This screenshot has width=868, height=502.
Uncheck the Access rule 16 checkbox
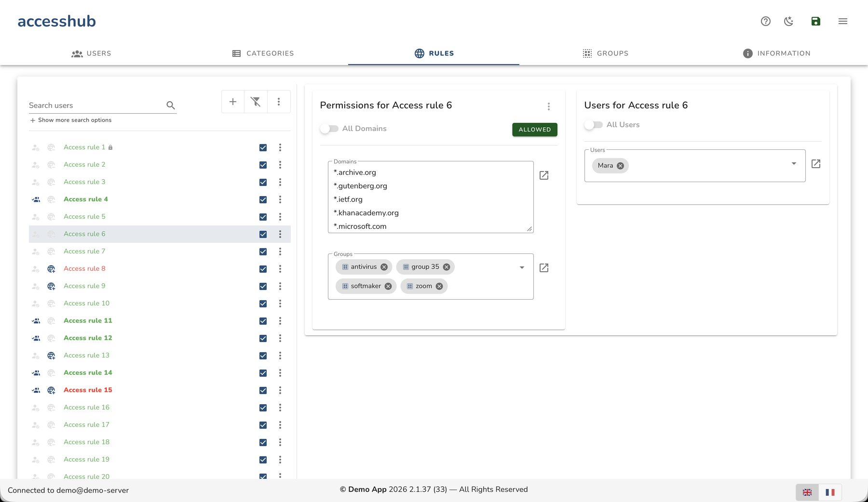pyautogui.click(x=263, y=408)
